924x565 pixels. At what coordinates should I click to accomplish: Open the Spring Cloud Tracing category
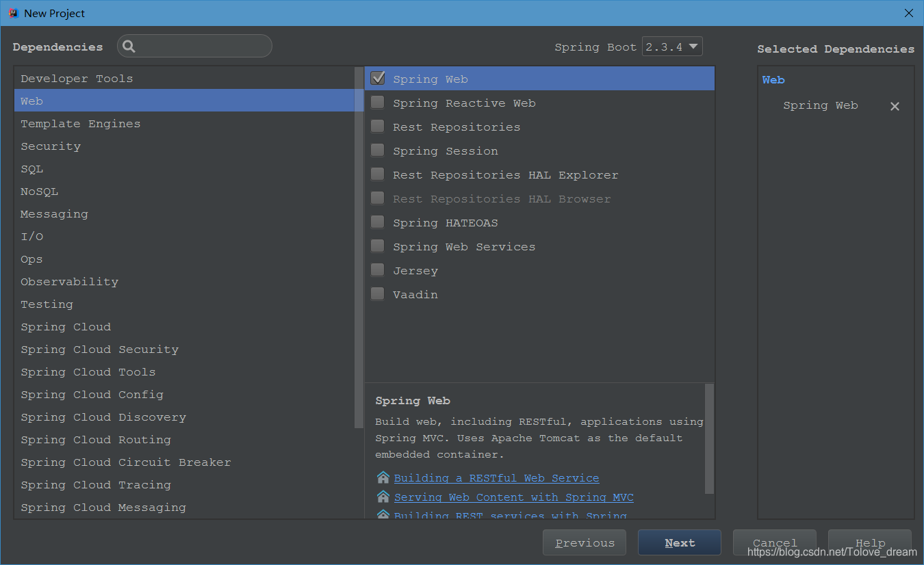pyautogui.click(x=185, y=484)
